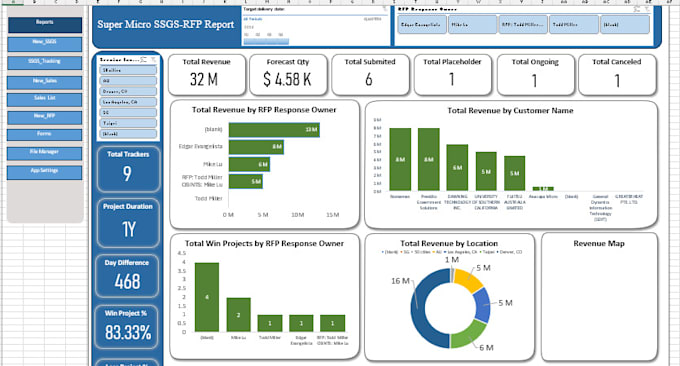
Task: Open the SSGS_Tracking navigation button
Action: 44,63
